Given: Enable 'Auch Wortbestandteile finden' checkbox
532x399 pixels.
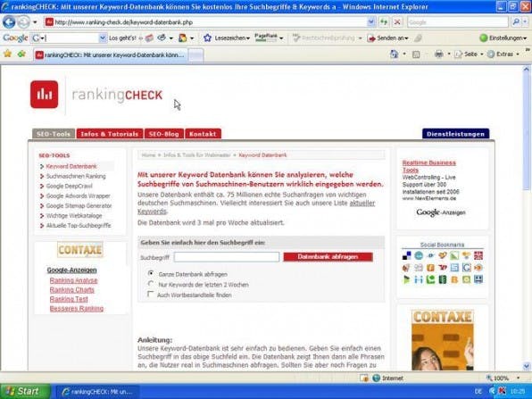Looking at the screenshot, I should coord(150,294).
